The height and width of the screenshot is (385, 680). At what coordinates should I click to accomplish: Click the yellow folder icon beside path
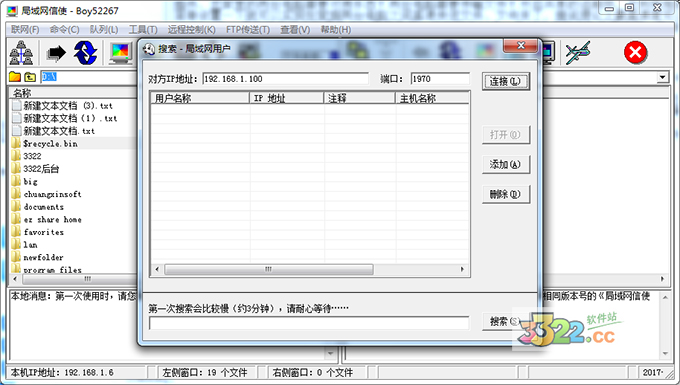tap(15, 77)
